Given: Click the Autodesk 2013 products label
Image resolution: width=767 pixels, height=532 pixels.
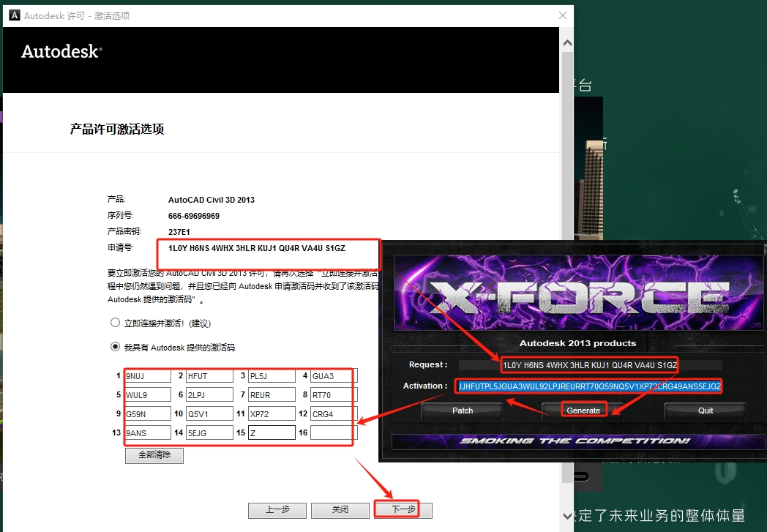Looking at the screenshot, I should 577,343.
